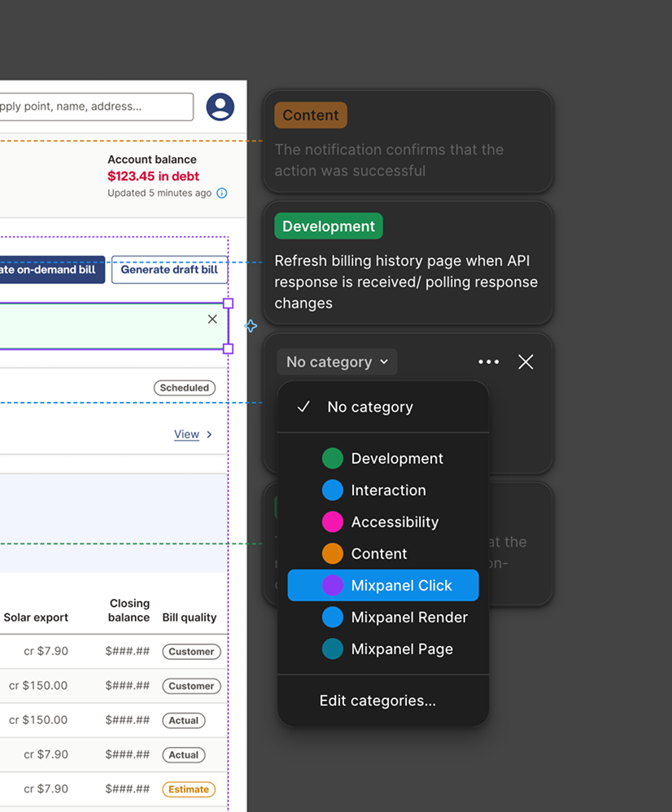
Task: Select the Mixpanel Page category
Action: 383,649
